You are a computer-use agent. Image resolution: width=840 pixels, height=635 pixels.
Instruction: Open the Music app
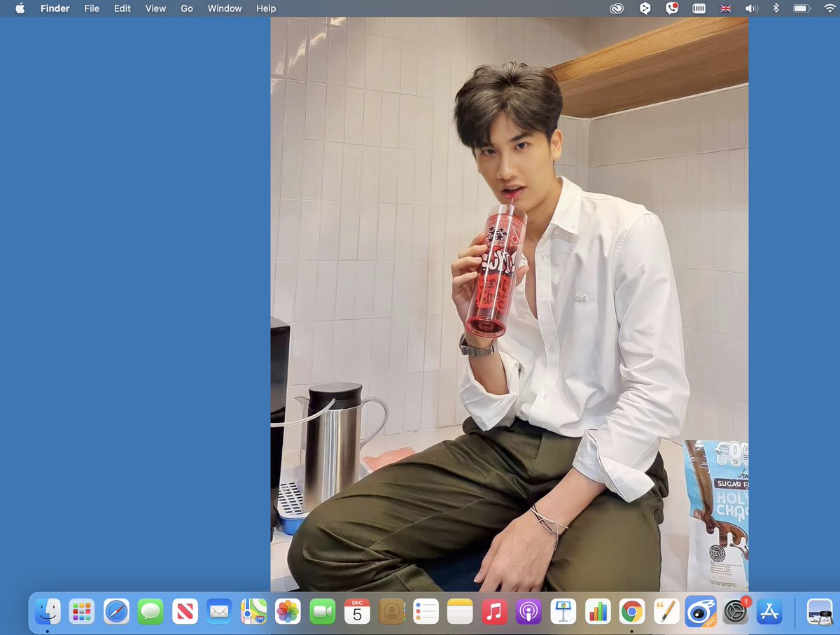pyautogui.click(x=493, y=611)
